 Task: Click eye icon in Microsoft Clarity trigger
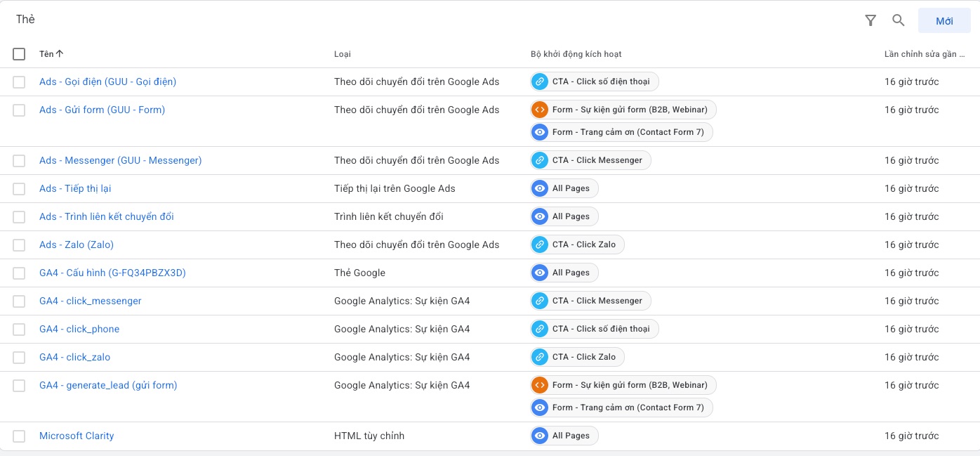point(540,436)
